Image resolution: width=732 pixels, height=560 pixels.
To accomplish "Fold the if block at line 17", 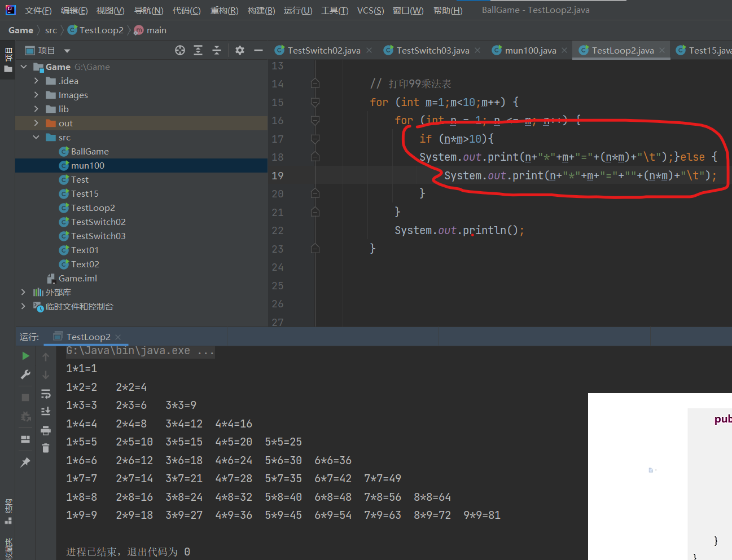I will 315,139.
